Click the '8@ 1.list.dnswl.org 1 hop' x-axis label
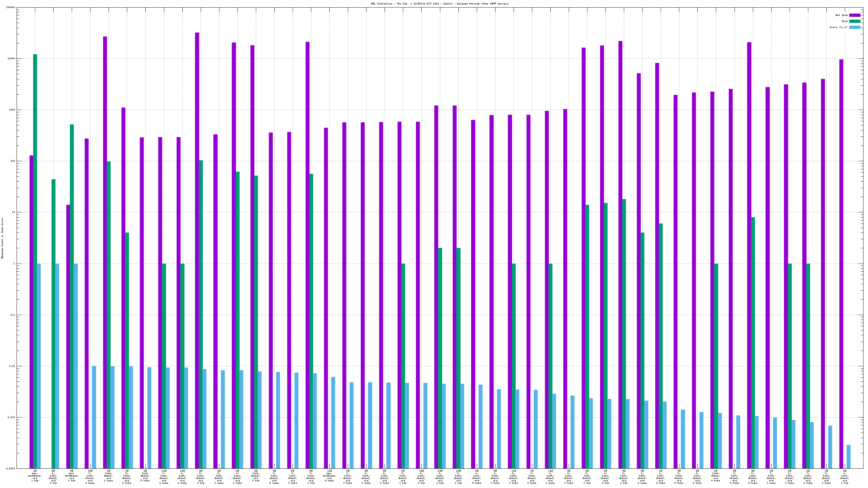This screenshot has height=488, width=868. point(53,477)
